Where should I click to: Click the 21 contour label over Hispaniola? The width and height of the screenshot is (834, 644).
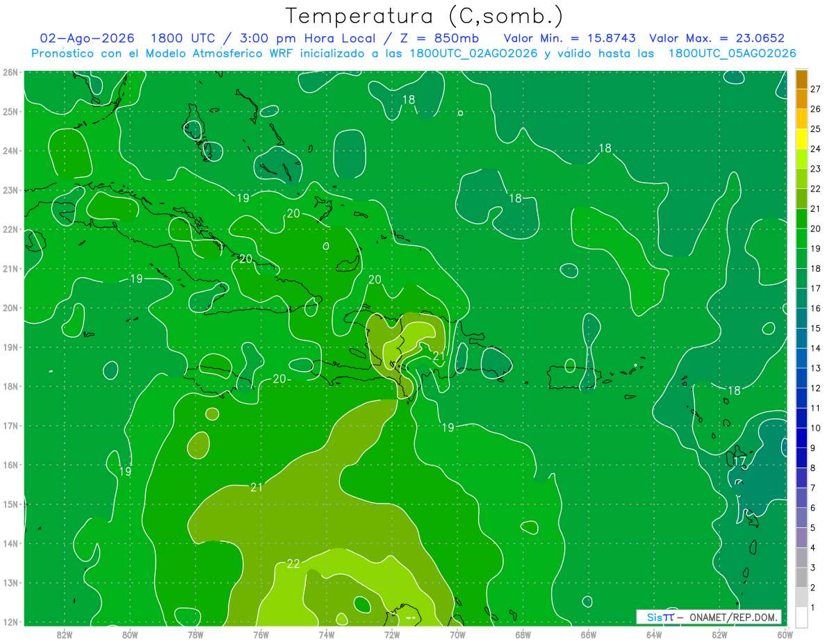(x=439, y=356)
